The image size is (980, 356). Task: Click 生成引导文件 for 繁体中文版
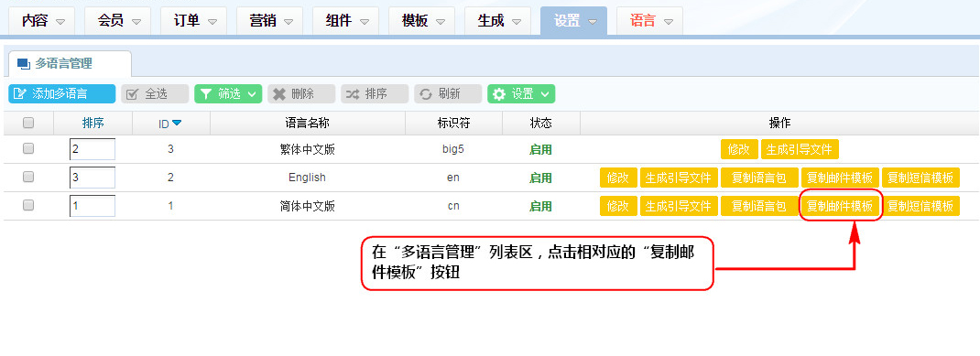click(x=800, y=149)
